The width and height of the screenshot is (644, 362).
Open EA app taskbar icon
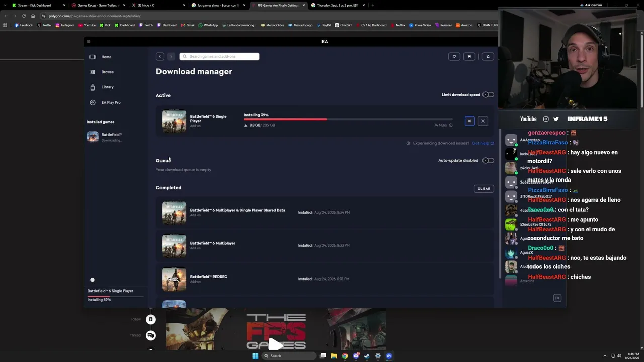click(x=389, y=356)
